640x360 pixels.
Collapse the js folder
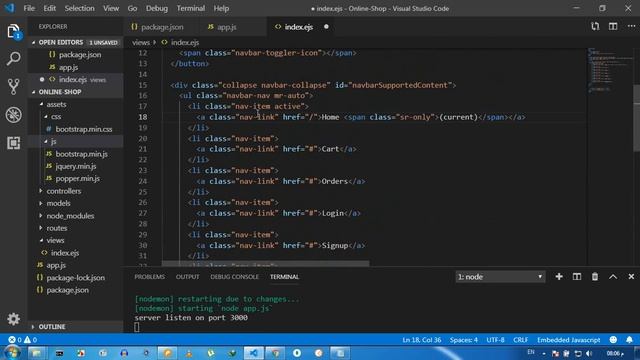pyautogui.click(x=53, y=141)
